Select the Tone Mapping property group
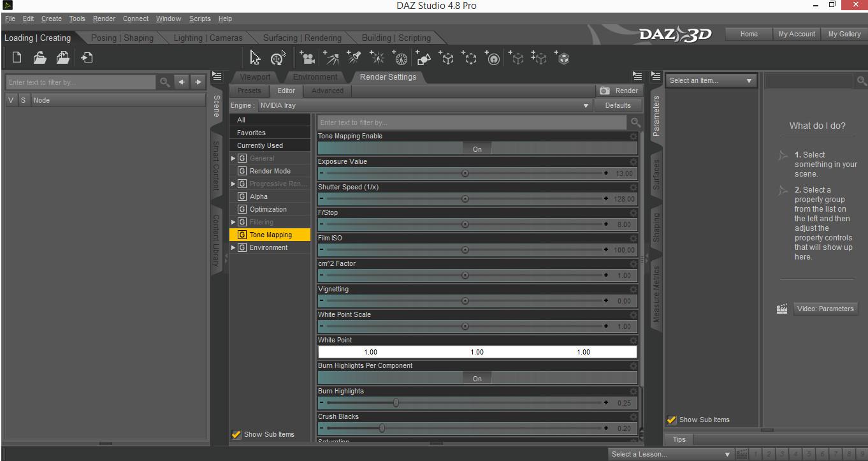The width and height of the screenshot is (868, 461). pos(270,235)
